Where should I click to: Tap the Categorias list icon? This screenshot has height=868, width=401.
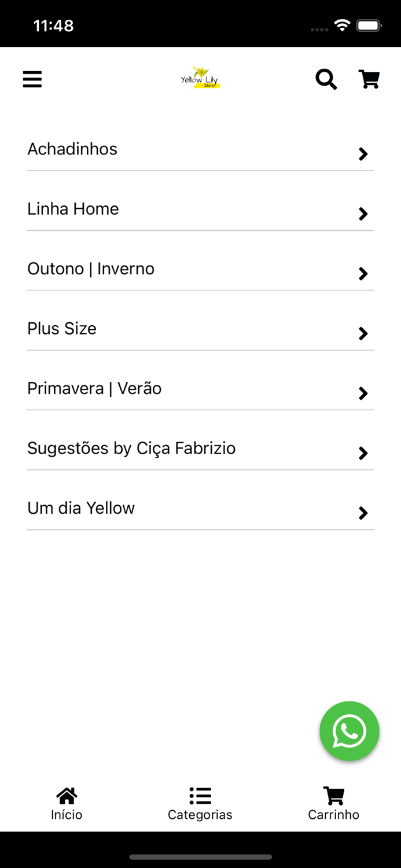pos(200,795)
